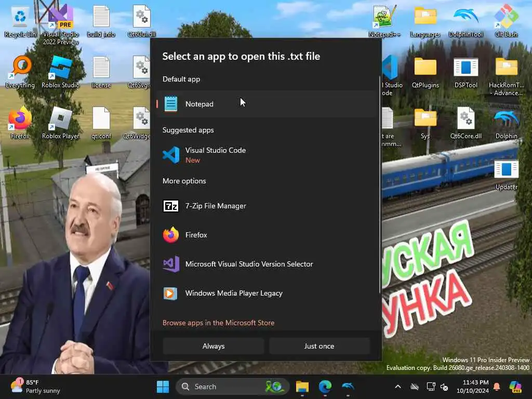Open the DSPTool desktop icon

click(x=466, y=72)
